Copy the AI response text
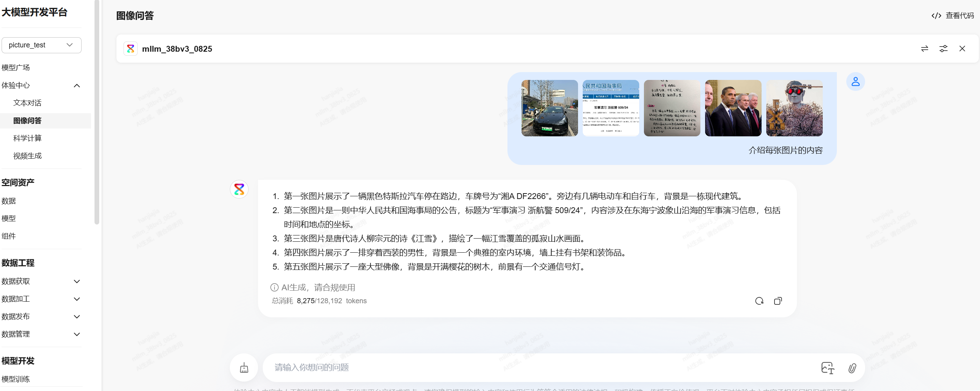 point(778,301)
